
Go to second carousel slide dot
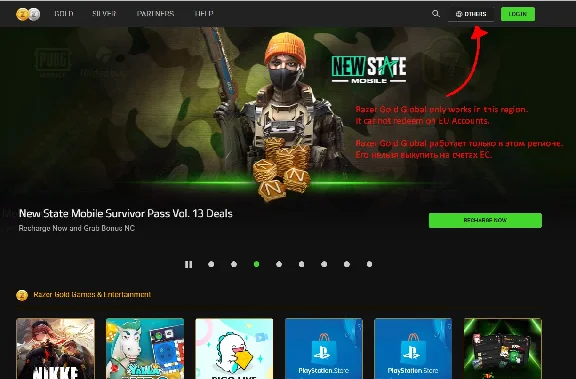pos(234,264)
